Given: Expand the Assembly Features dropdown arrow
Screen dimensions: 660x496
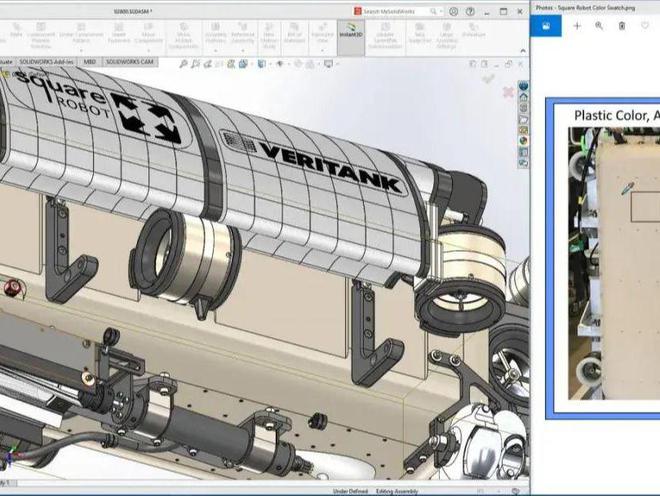Looking at the screenshot, I should 216,51.
